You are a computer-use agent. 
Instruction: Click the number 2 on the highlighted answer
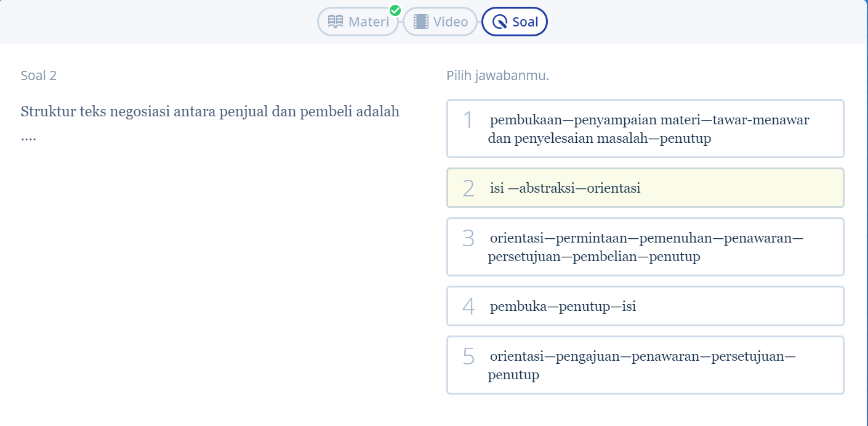click(x=468, y=188)
